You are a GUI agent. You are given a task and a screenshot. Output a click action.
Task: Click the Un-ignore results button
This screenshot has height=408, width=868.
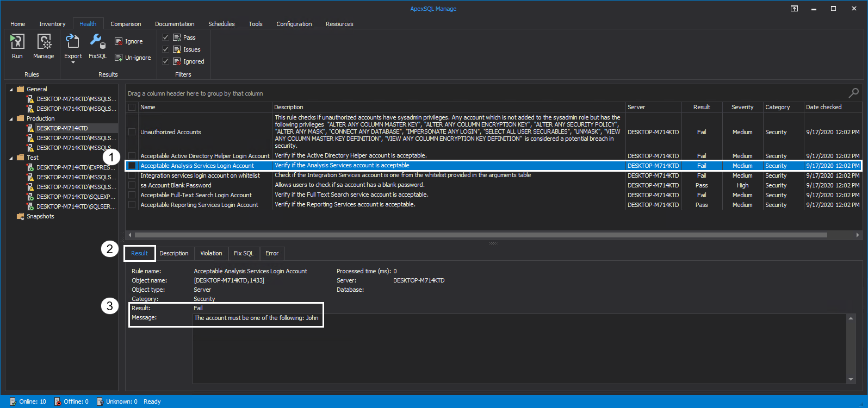coord(133,58)
